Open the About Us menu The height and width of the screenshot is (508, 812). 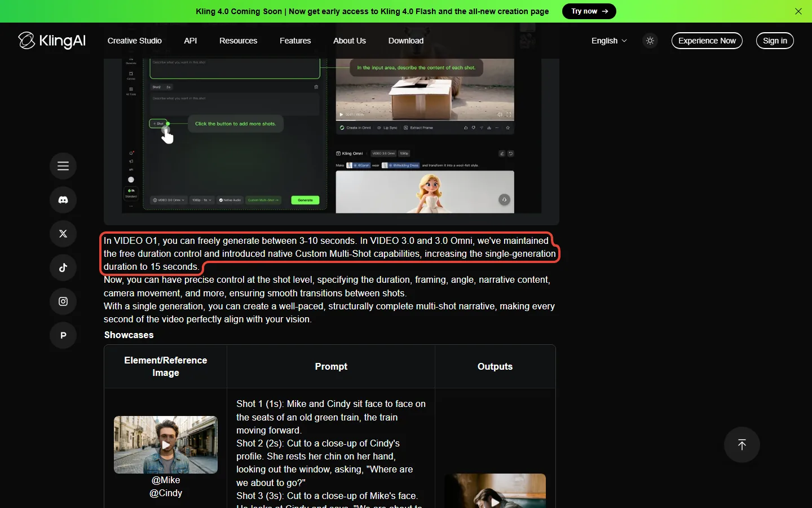tap(350, 41)
